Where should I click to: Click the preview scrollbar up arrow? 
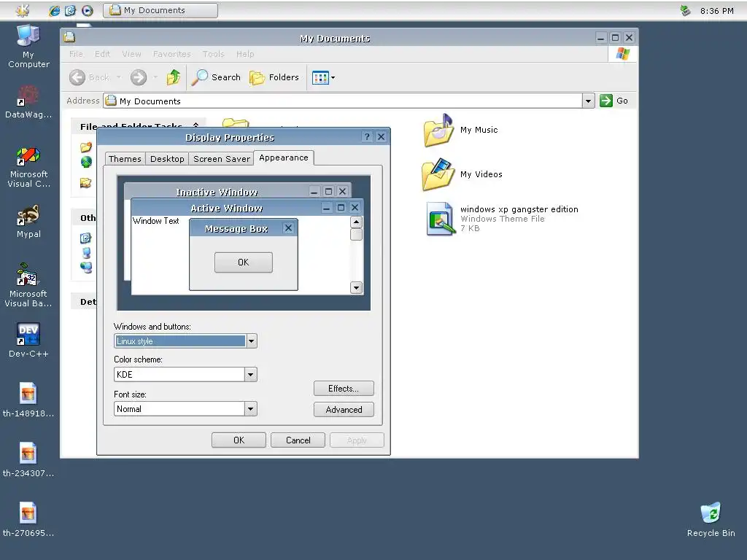356,222
